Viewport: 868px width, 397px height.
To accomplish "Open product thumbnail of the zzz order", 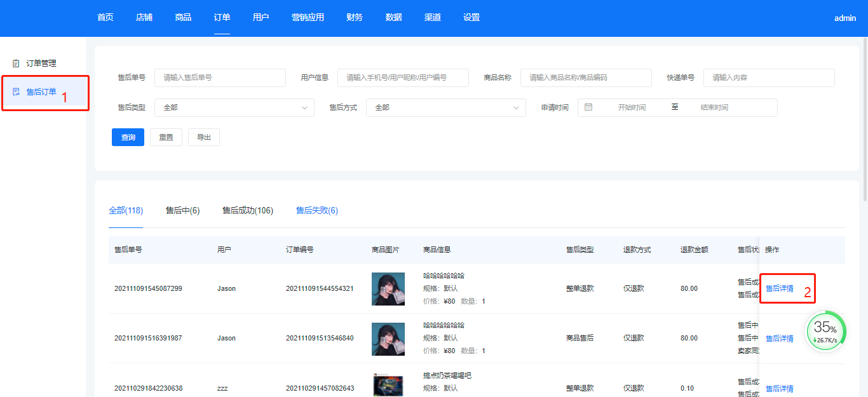I will click(388, 386).
